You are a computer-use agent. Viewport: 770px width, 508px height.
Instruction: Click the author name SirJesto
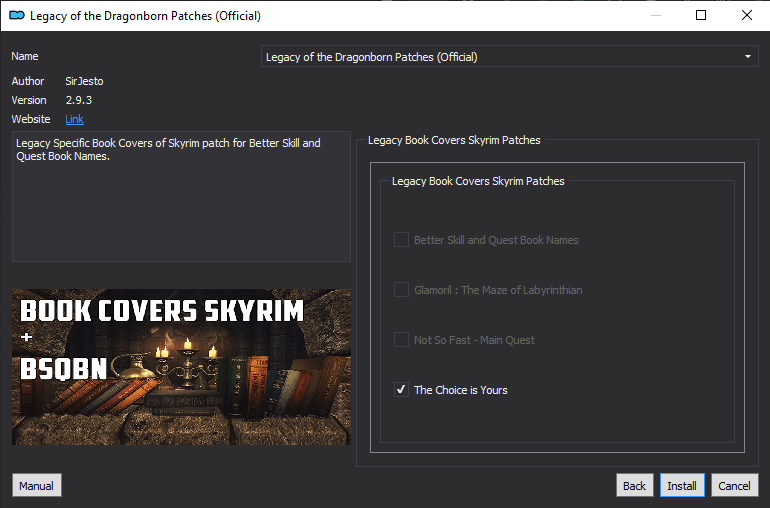click(x=84, y=81)
